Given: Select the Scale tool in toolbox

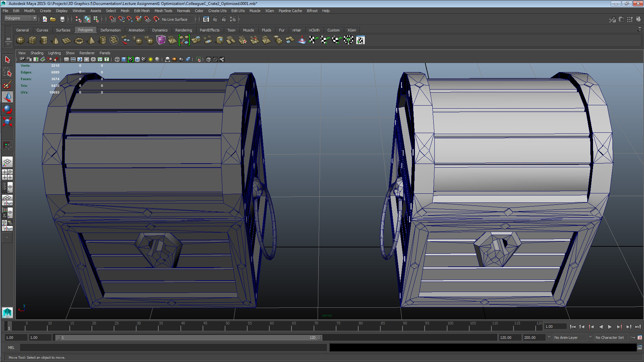Looking at the screenshot, I should (x=7, y=121).
